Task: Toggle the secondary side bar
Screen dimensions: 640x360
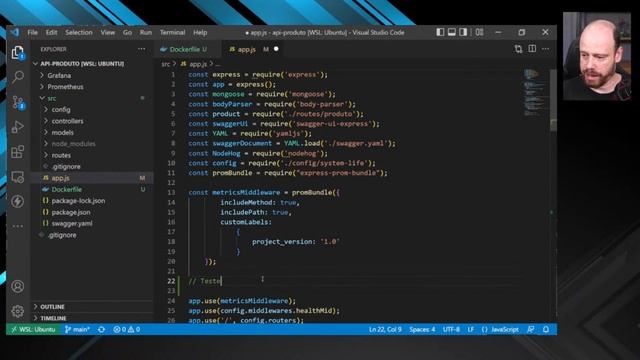Action: 463,32
